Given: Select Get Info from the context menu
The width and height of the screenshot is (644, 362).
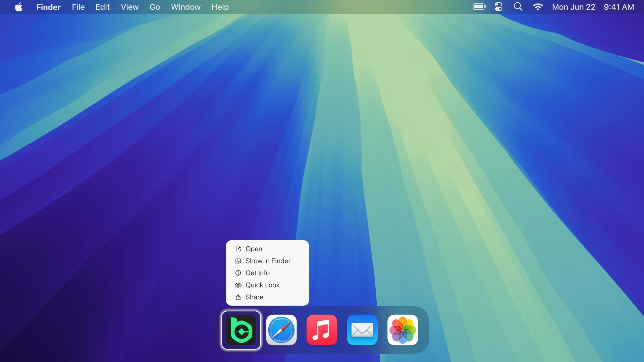Looking at the screenshot, I should tap(257, 273).
